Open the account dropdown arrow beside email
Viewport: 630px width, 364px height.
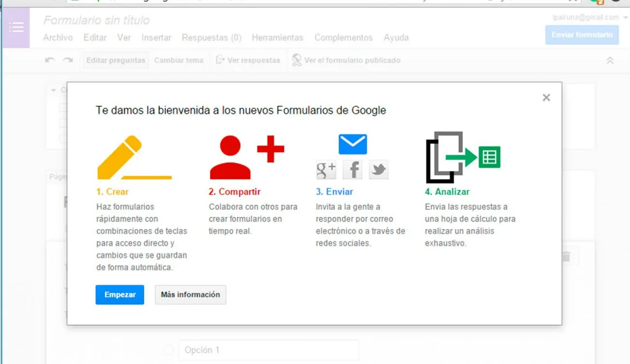tap(625, 17)
